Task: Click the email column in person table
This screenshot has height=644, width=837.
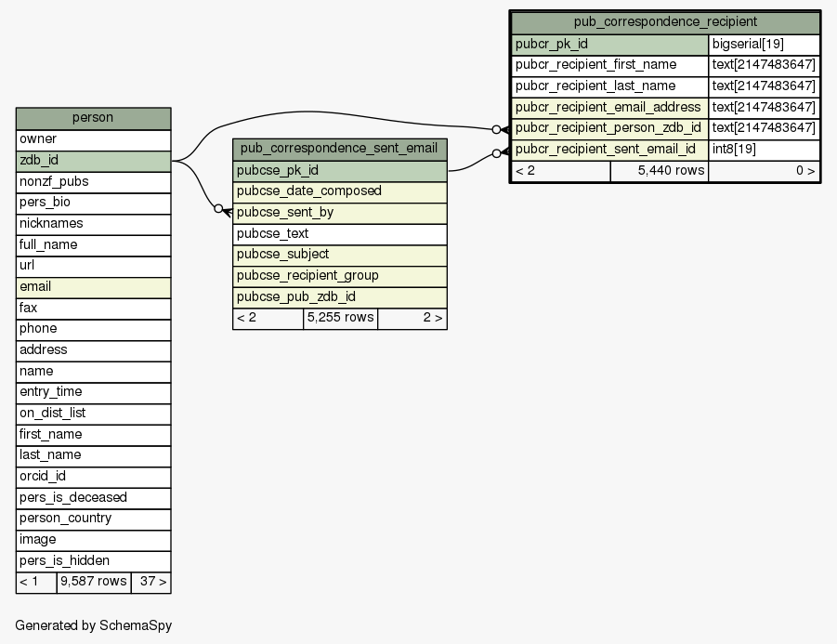Action: [93, 287]
